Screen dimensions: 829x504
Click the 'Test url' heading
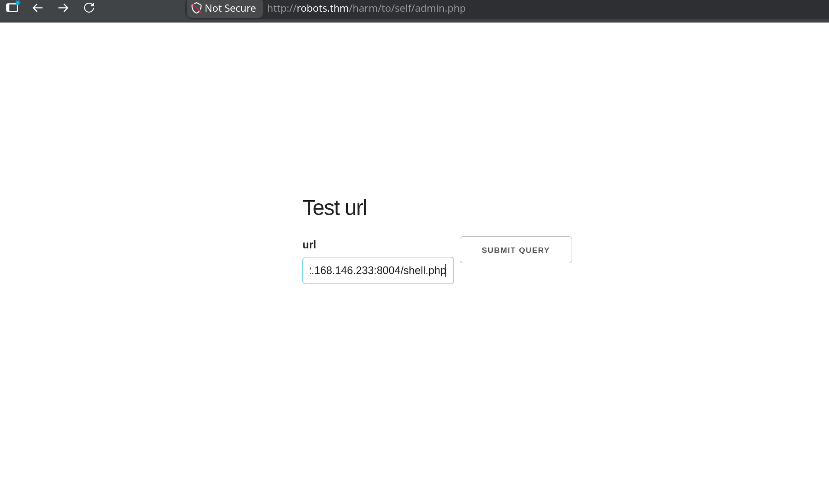click(x=334, y=208)
